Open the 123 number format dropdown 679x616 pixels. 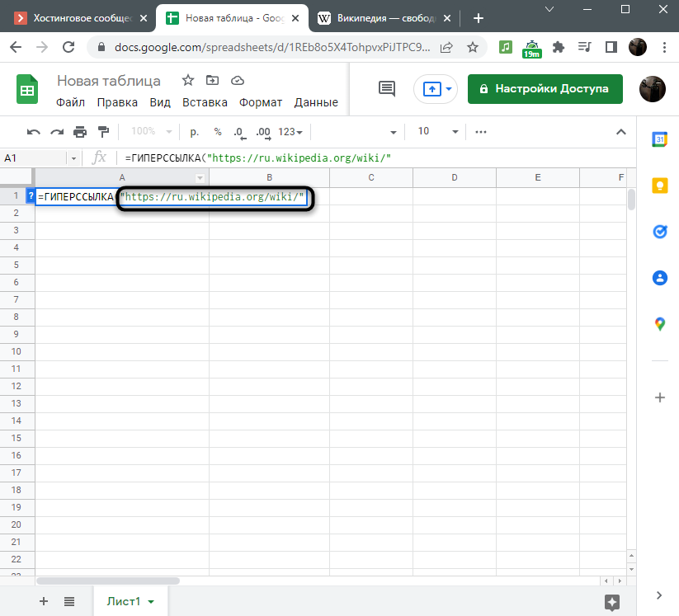[x=290, y=132]
